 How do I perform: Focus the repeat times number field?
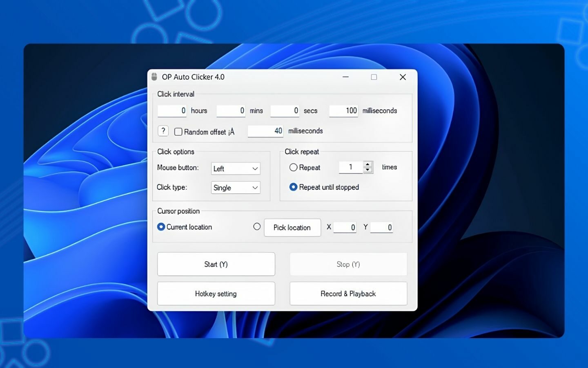pyautogui.click(x=351, y=167)
